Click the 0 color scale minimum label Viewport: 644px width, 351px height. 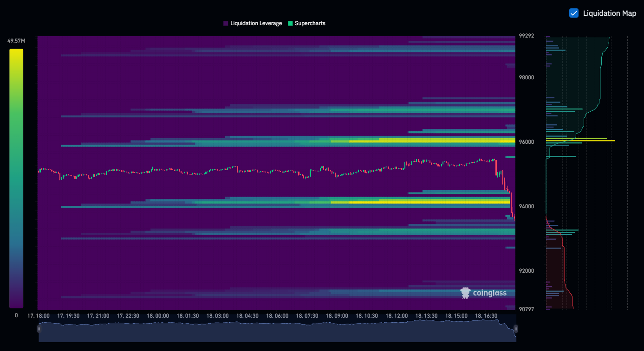[x=16, y=315]
